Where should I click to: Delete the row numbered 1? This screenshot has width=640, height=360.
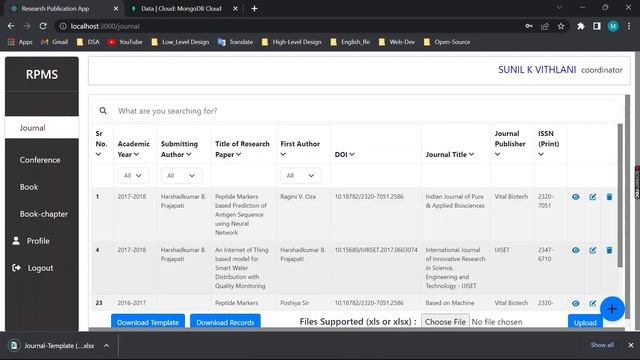(x=609, y=197)
